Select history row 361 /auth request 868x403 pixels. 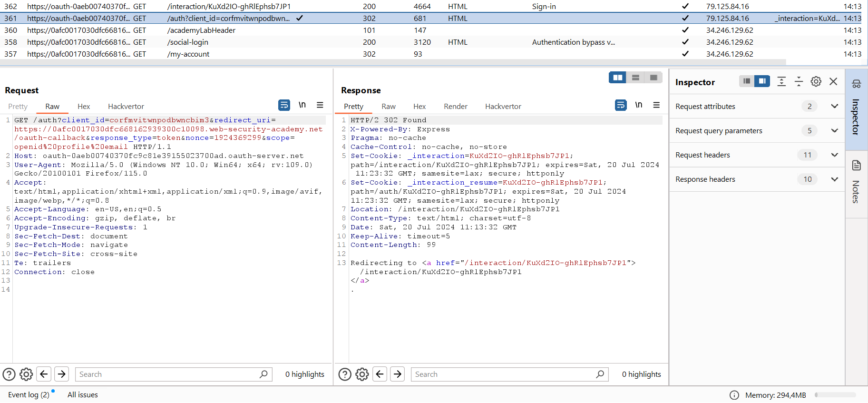(x=431, y=18)
